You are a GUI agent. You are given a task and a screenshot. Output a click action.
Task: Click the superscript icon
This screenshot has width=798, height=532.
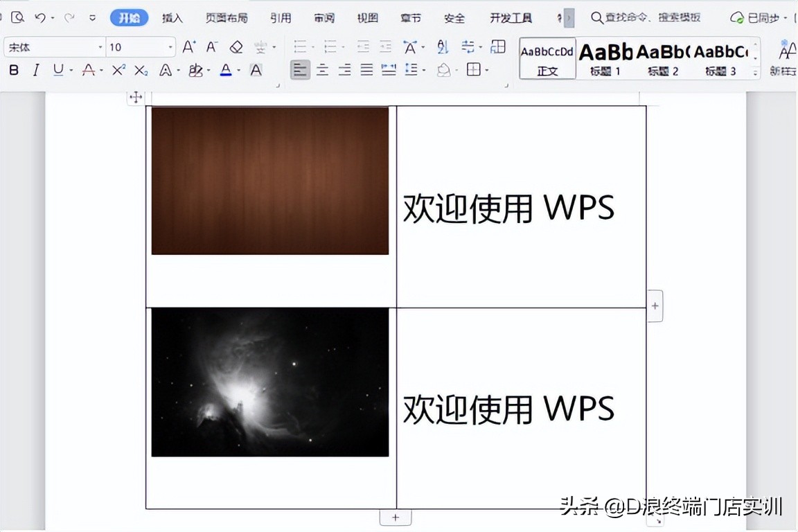(x=118, y=70)
